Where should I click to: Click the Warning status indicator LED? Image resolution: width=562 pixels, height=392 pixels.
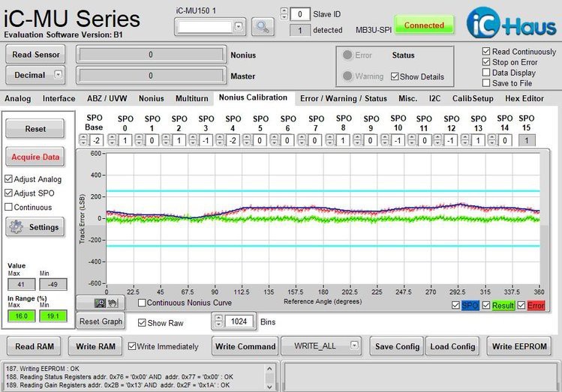[x=347, y=76]
